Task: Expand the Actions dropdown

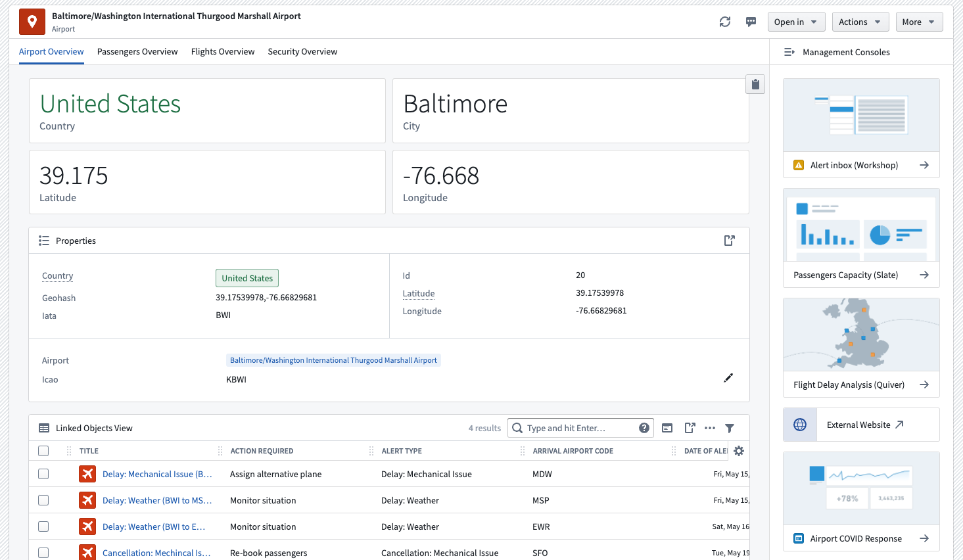Action: tap(860, 22)
